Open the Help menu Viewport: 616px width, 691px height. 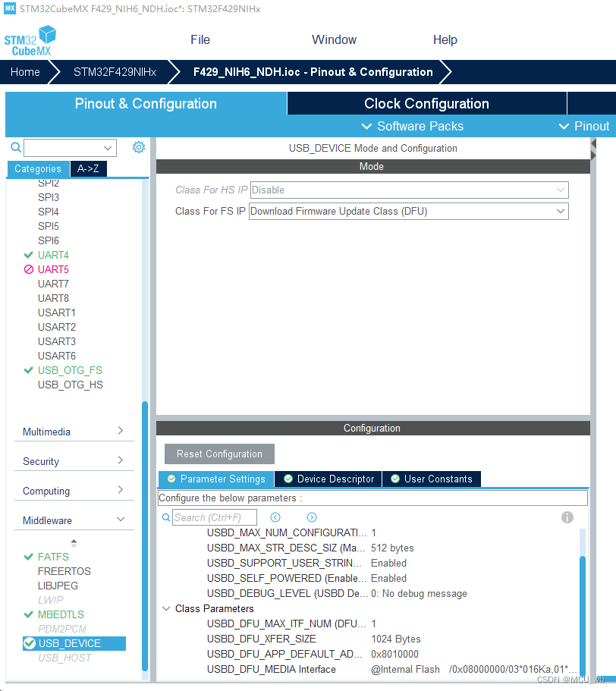click(x=445, y=39)
